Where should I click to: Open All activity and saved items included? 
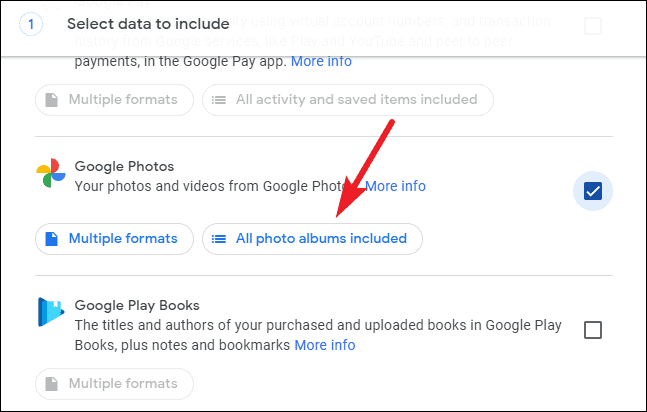tap(348, 100)
